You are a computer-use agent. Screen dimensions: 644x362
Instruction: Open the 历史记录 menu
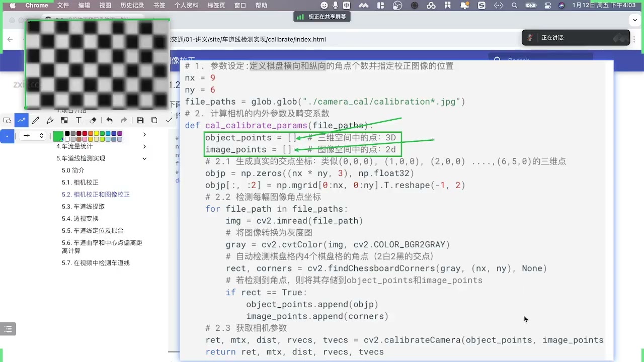coord(132,6)
